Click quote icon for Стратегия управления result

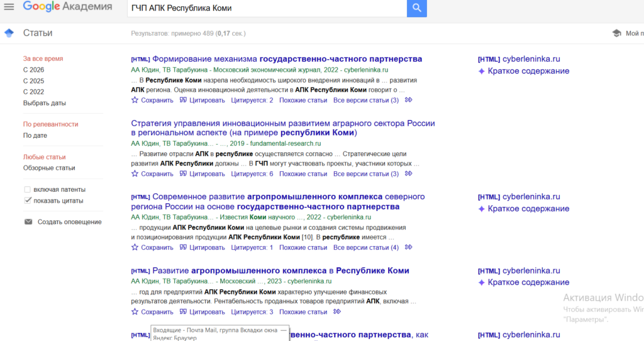(x=183, y=174)
